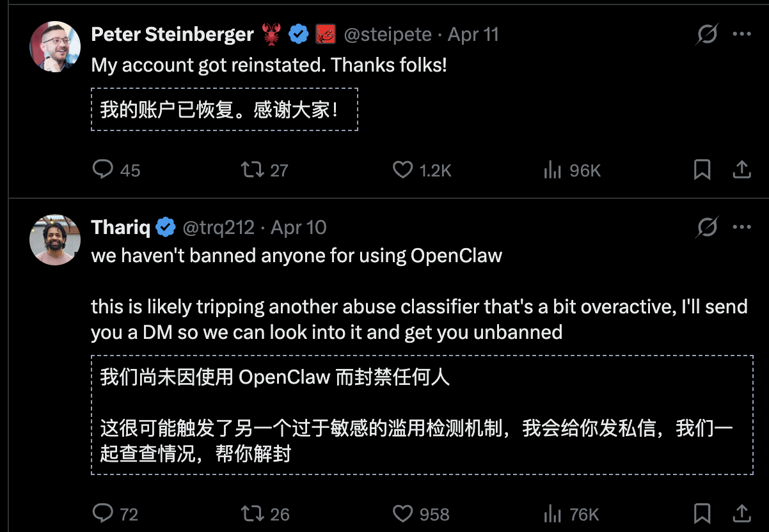Open the @trq212 profile link
Image resolution: width=769 pixels, height=532 pixels.
[x=219, y=227]
